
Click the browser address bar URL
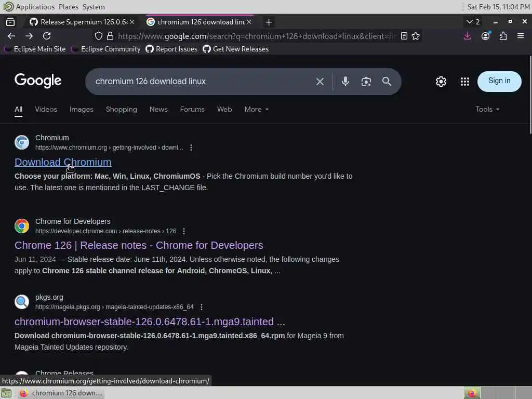257,36
